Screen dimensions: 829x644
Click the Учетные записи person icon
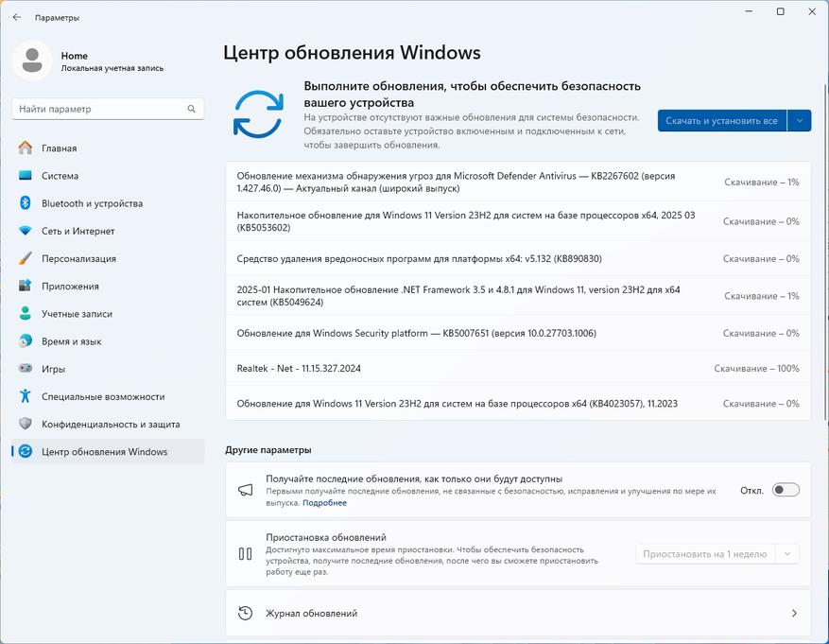(x=26, y=314)
